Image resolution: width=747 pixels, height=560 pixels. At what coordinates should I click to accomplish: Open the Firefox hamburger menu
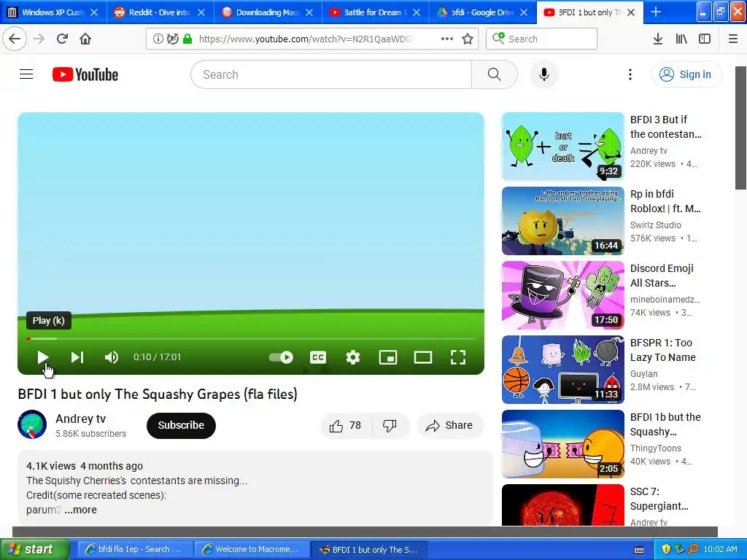(733, 39)
